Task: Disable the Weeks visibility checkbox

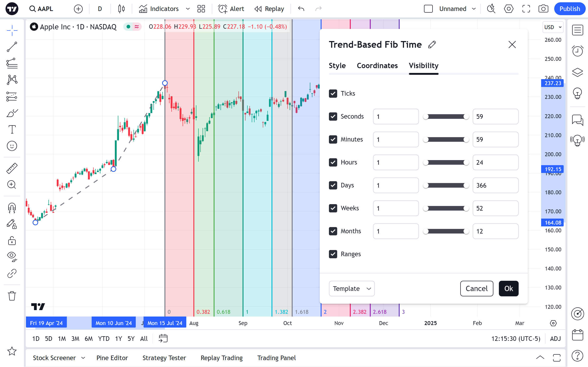Action: pyautogui.click(x=333, y=208)
